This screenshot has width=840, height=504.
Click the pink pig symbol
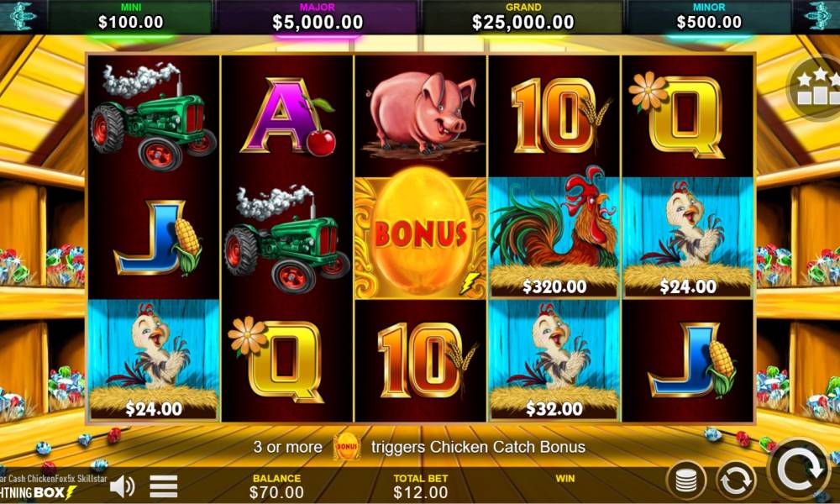421,114
